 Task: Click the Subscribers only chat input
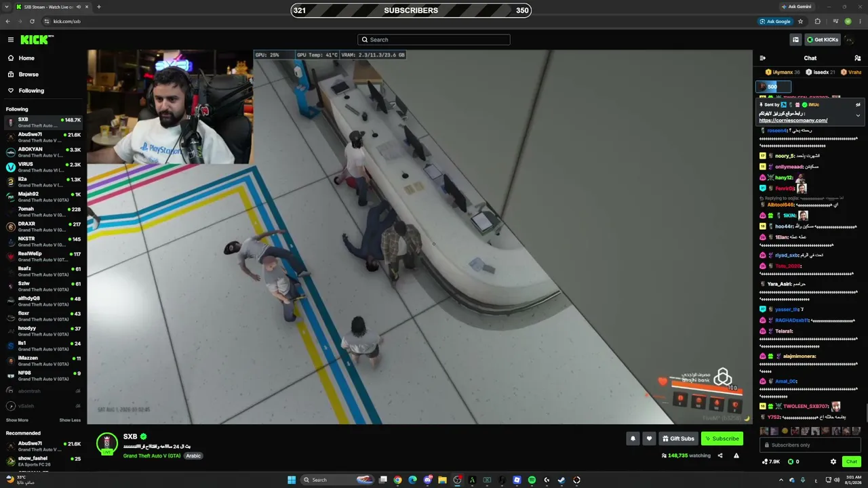click(810, 445)
